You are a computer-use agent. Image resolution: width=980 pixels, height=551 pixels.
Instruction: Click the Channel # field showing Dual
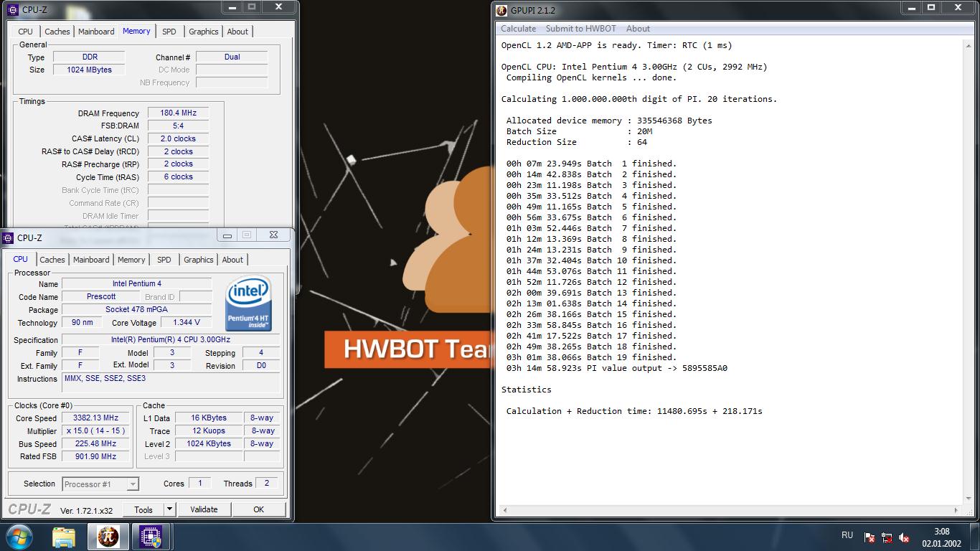point(232,57)
